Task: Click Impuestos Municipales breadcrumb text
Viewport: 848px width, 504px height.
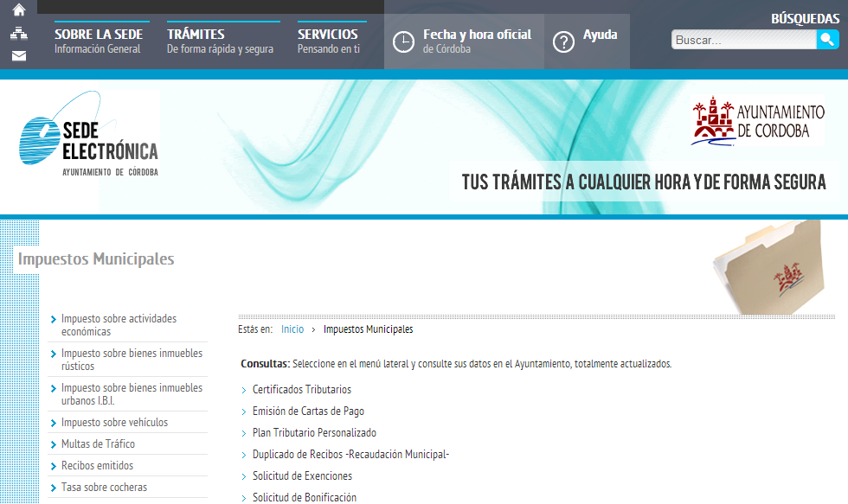Action: [369, 329]
